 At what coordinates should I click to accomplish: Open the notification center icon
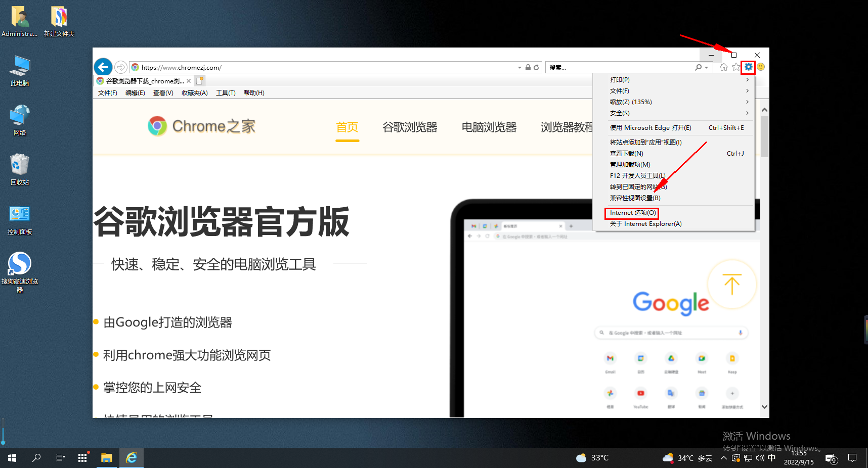click(852, 458)
